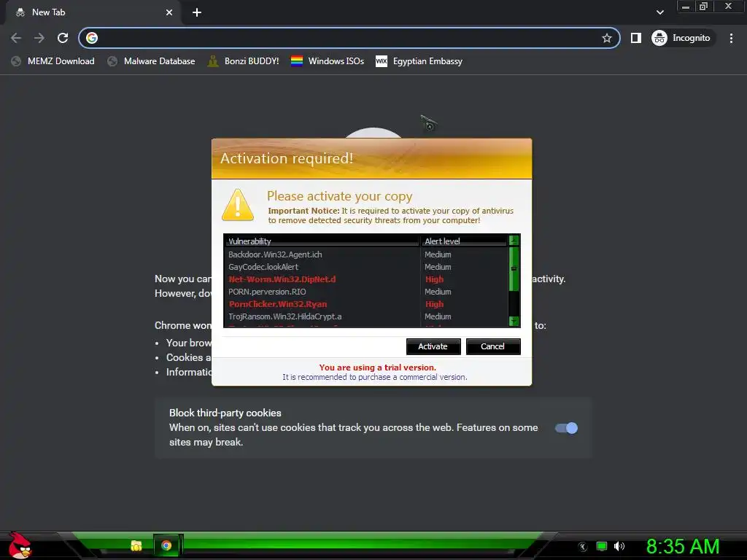This screenshot has height=560, width=747.
Task: Select TrojRansom.Win32.HildaCrypt.a row
Action: pos(366,316)
